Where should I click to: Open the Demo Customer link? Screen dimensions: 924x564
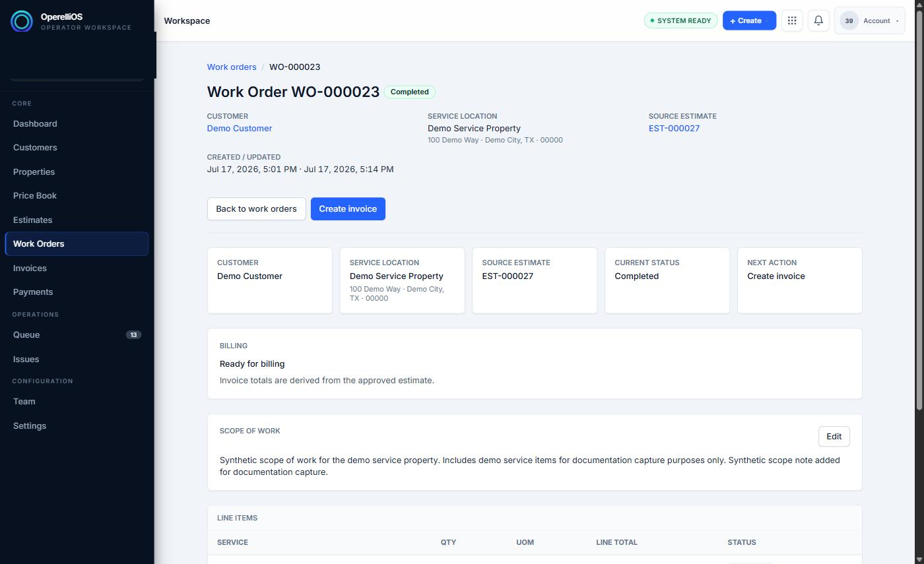tap(240, 128)
